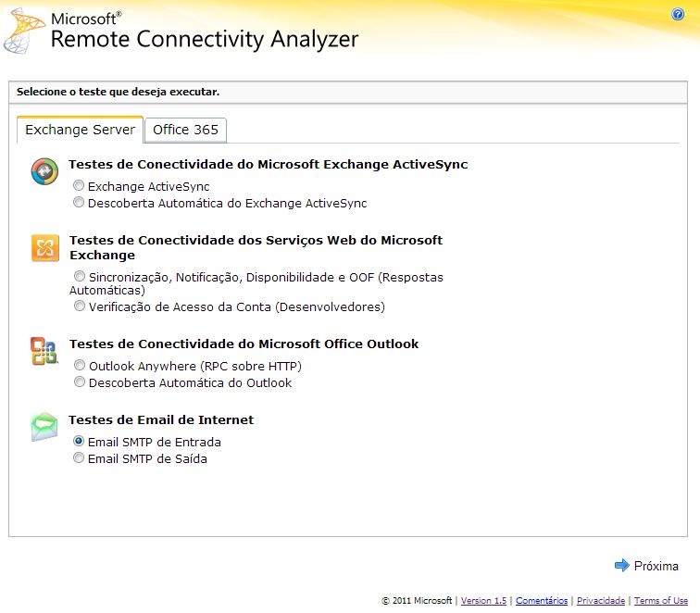Click the Remote Connectivity Analyzer logo

(25, 30)
